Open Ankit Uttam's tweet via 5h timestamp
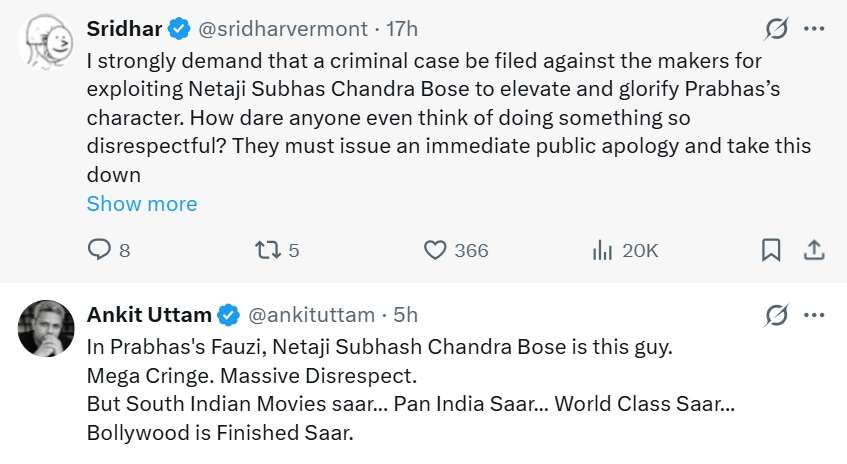Image resolution: width=847 pixels, height=464 pixels. pos(405,315)
